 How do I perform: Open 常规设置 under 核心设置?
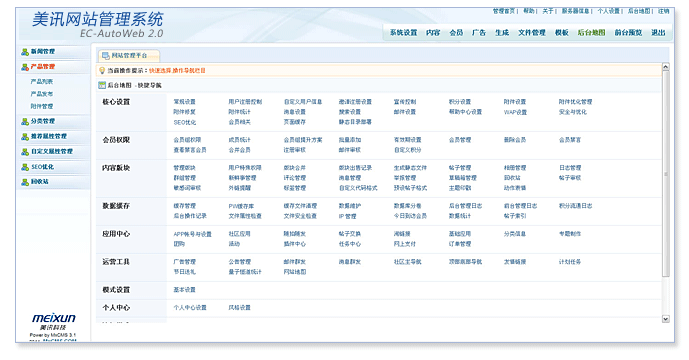[x=185, y=102]
